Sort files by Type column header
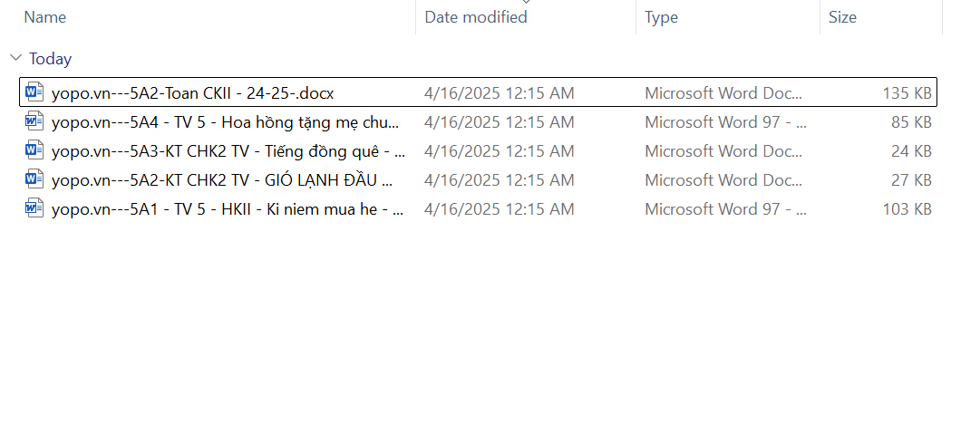 click(x=661, y=17)
